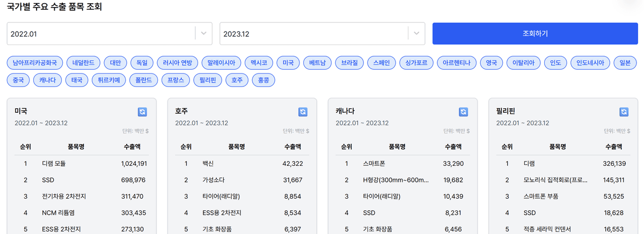This screenshot has height=234, width=644.
Task: Select the 인도네시아 country tag
Action: click(x=590, y=63)
